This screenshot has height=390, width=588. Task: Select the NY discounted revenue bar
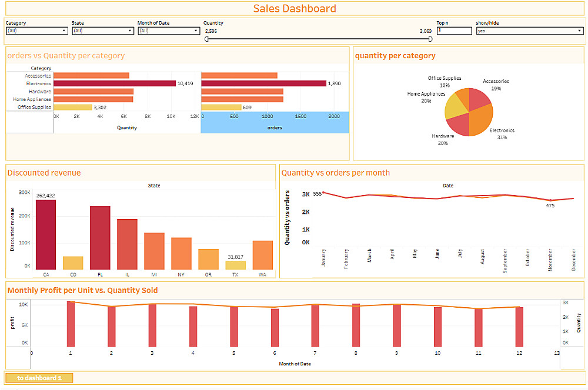point(181,253)
